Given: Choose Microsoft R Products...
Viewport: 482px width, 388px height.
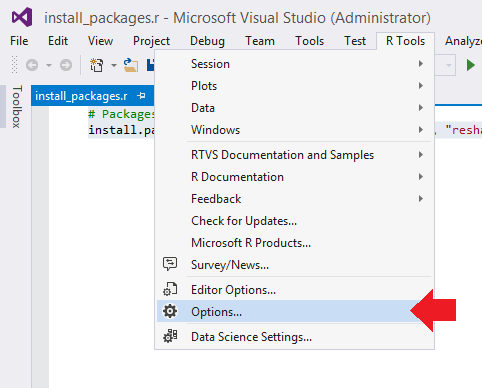Looking at the screenshot, I should [x=295, y=243].
